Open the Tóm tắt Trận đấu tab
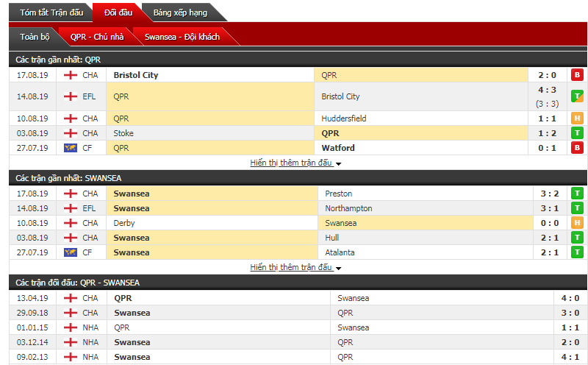The width and height of the screenshot is (588, 365). 51,13
